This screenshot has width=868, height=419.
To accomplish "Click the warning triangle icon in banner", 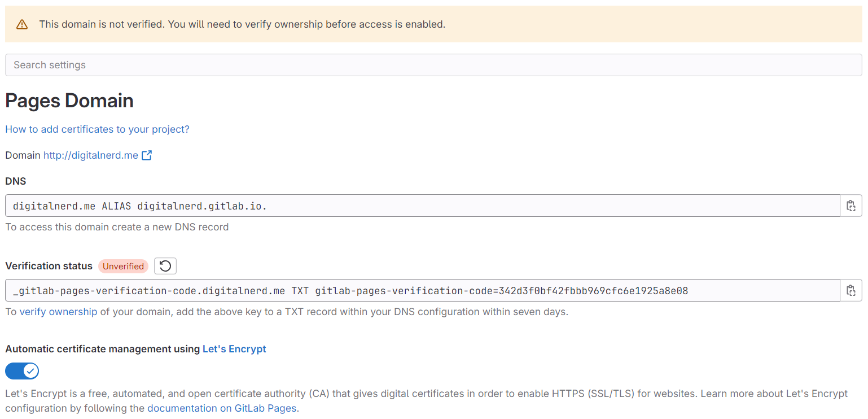I will tap(22, 24).
